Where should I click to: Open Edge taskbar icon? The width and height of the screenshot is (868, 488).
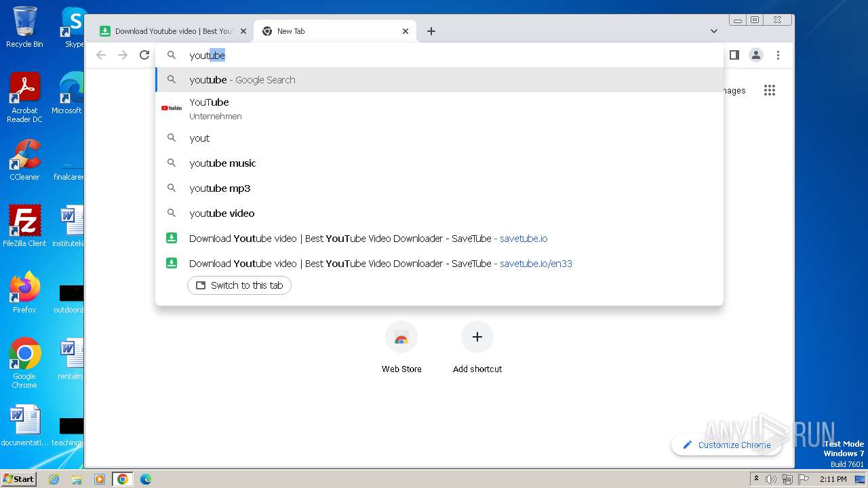pos(145,479)
